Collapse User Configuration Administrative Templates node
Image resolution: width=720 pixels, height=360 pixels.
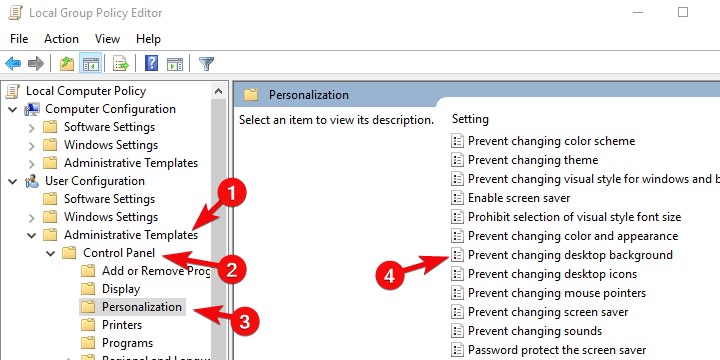32,235
